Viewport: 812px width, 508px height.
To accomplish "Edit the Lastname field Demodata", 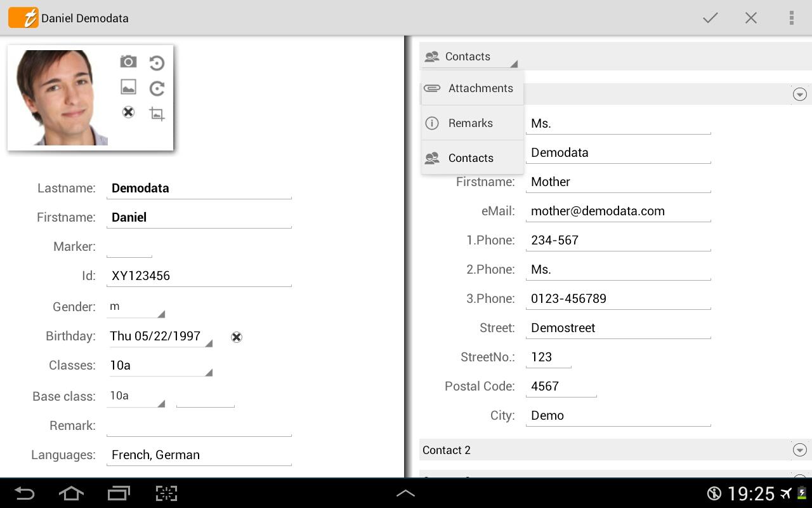I will 199,188.
